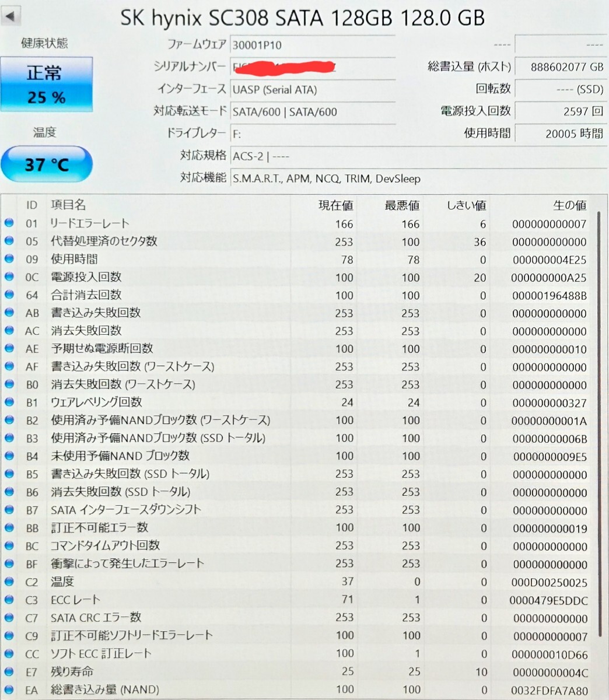Click status dot for C2 温度
609x700 pixels.
pos(9,582)
